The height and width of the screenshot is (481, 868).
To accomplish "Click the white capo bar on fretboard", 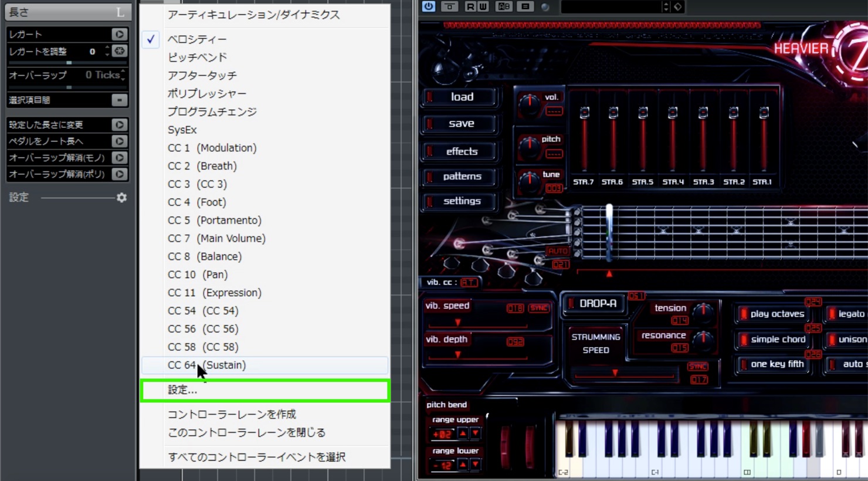I will [x=609, y=232].
